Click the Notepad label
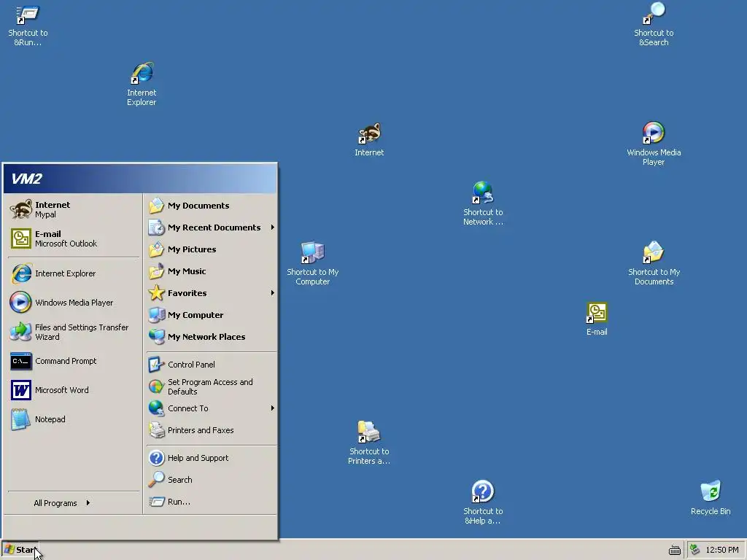Screen dimensions: 747x560 click(x=50, y=419)
